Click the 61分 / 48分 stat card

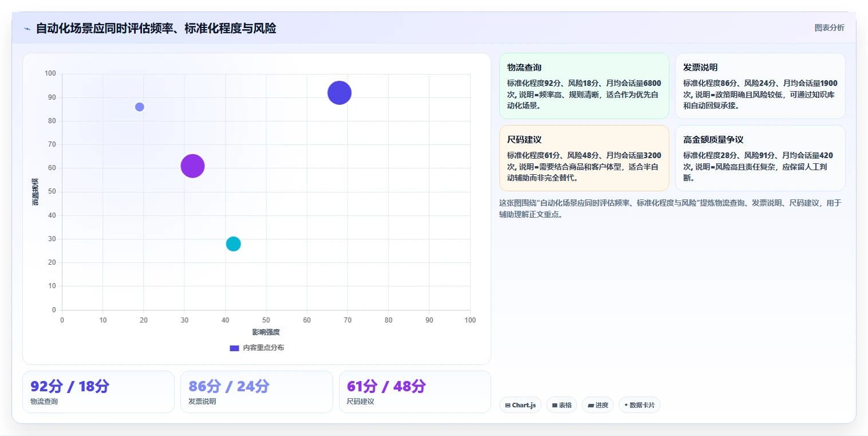415,392
